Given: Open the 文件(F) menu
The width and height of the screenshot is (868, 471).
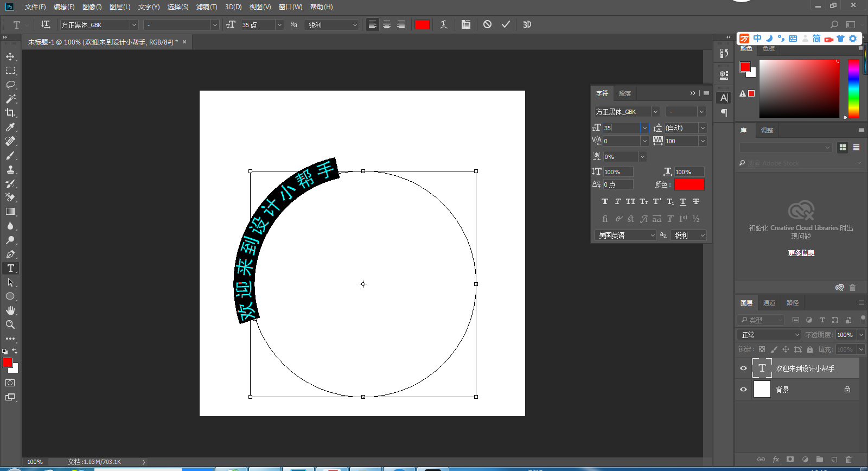Looking at the screenshot, I should pos(35,7).
